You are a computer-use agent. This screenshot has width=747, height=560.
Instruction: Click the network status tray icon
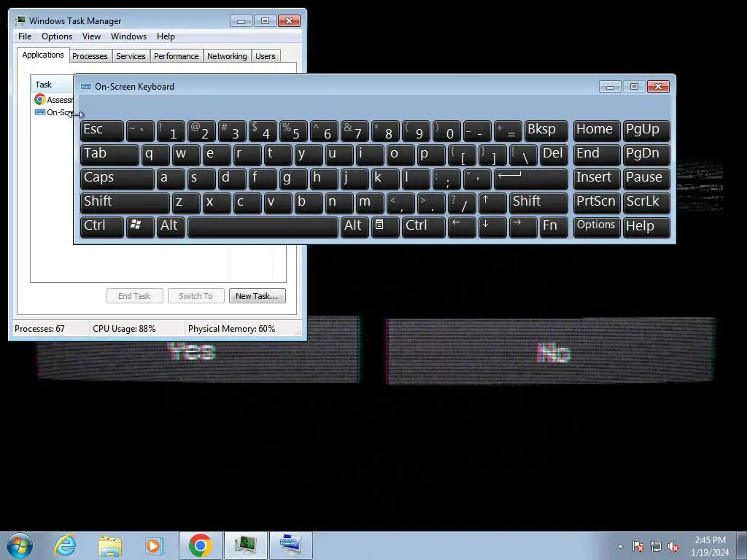point(656,546)
